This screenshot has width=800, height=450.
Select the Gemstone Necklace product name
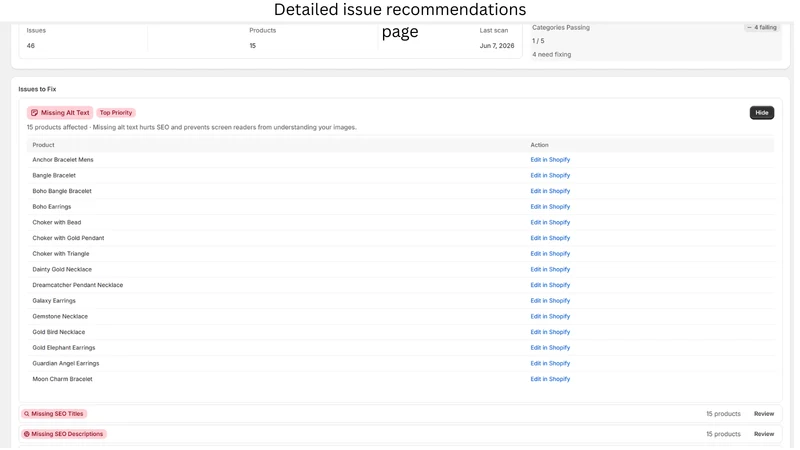(x=60, y=316)
